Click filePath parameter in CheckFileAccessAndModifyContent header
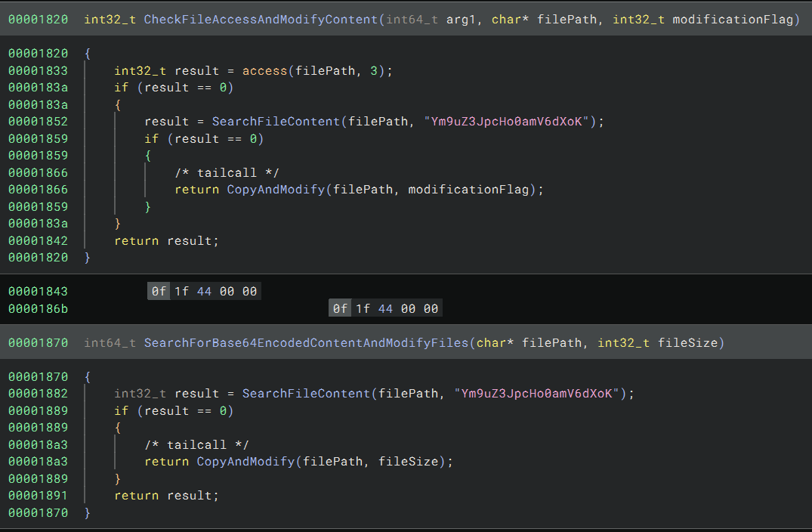This screenshot has width=812, height=532. tap(567, 20)
